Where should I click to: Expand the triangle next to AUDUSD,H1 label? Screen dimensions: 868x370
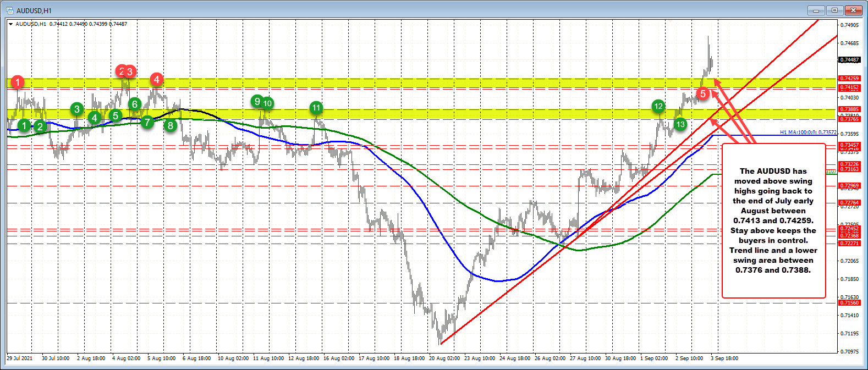point(11,24)
